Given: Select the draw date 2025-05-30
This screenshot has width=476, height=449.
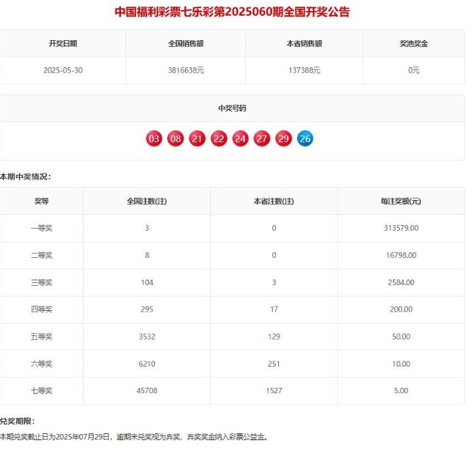Looking at the screenshot, I should tap(63, 71).
